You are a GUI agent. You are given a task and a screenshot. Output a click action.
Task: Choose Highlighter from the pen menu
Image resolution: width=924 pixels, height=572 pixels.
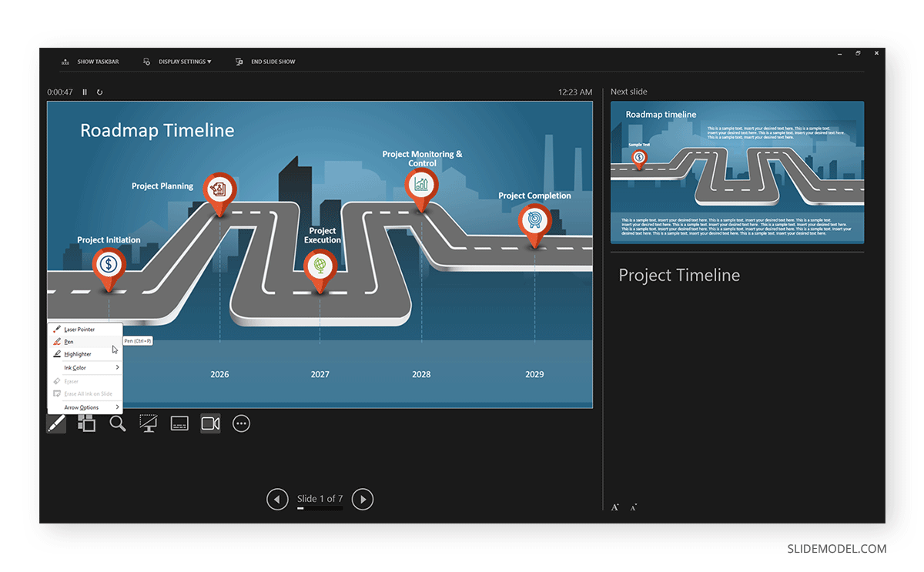tap(78, 354)
